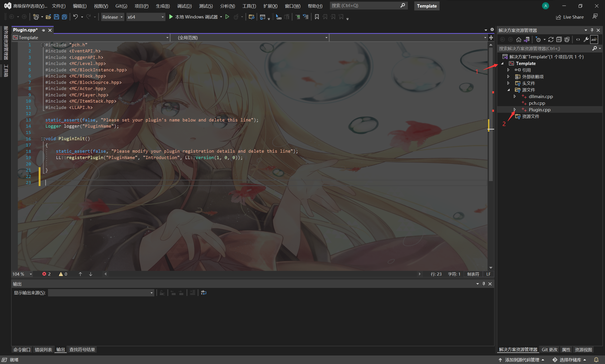The height and width of the screenshot is (364, 605).
Task: Switch to the 查找符号结果 tab
Action: [82, 350]
